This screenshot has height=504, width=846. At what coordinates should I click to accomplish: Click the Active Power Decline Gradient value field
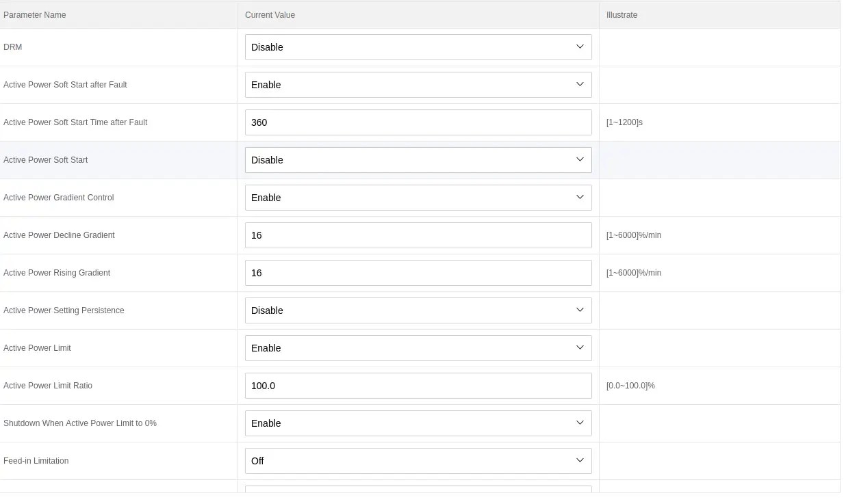pos(418,235)
